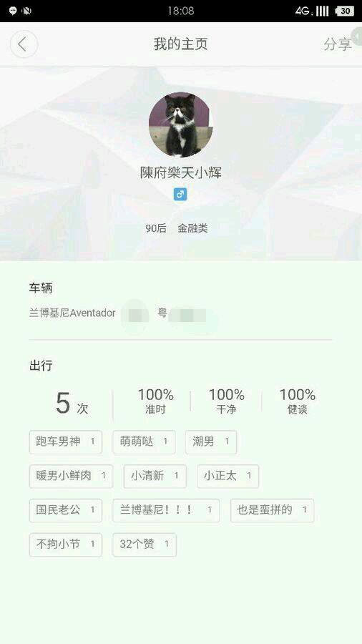The width and height of the screenshot is (362, 644).
Task: Select the 跑车男神 tag
Action: point(66,442)
